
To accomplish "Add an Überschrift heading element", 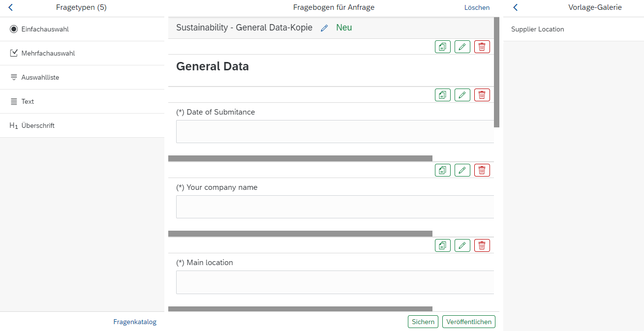I will click(x=38, y=125).
